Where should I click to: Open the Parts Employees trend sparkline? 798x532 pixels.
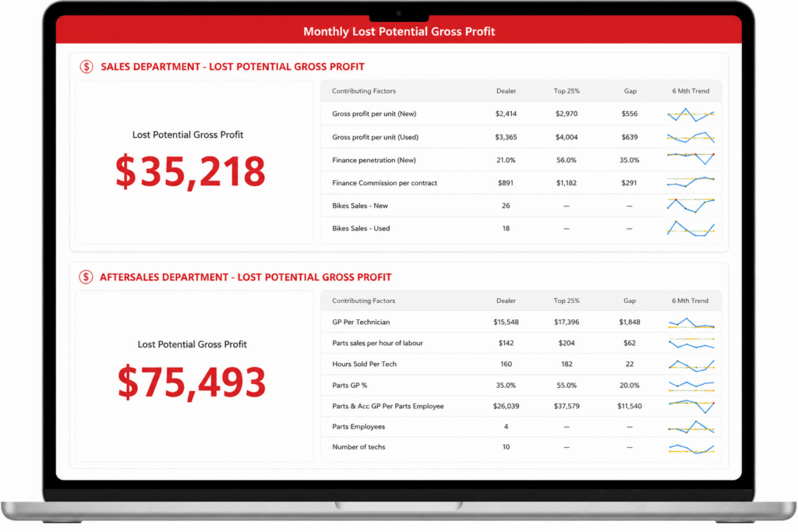coord(691,427)
